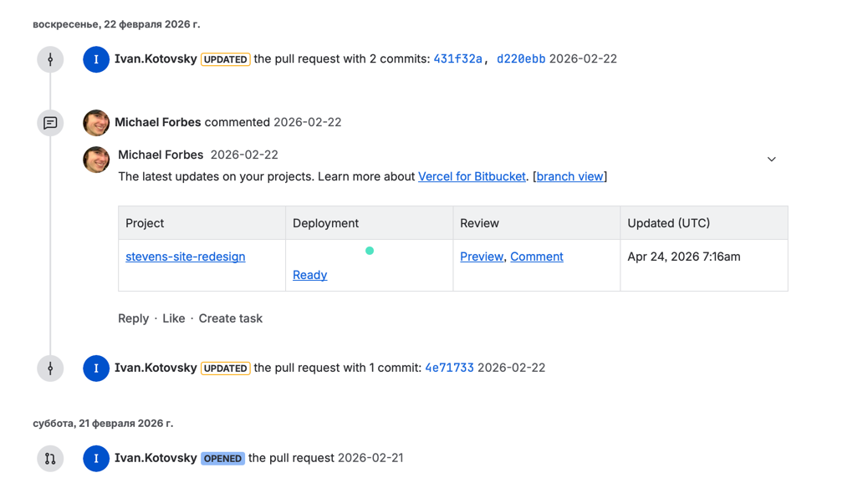Reply to Michael Forbes' comment
This screenshot has width=868, height=488.
click(133, 319)
